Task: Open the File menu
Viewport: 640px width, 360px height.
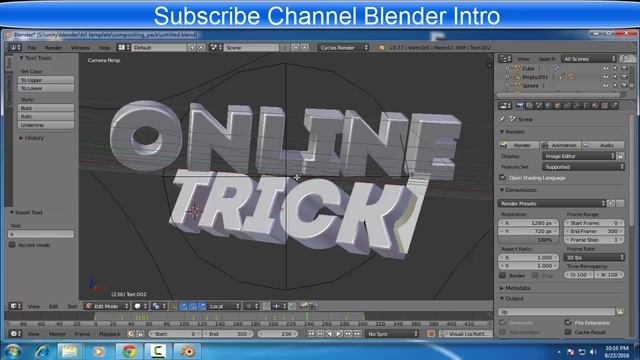Action: click(32, 47)
